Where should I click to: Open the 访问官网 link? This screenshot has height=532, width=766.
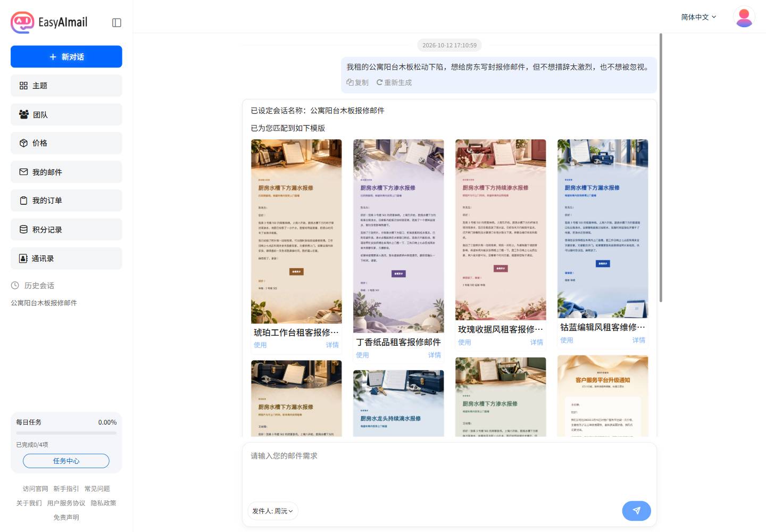pyautogui.click(x=36, y=488)
